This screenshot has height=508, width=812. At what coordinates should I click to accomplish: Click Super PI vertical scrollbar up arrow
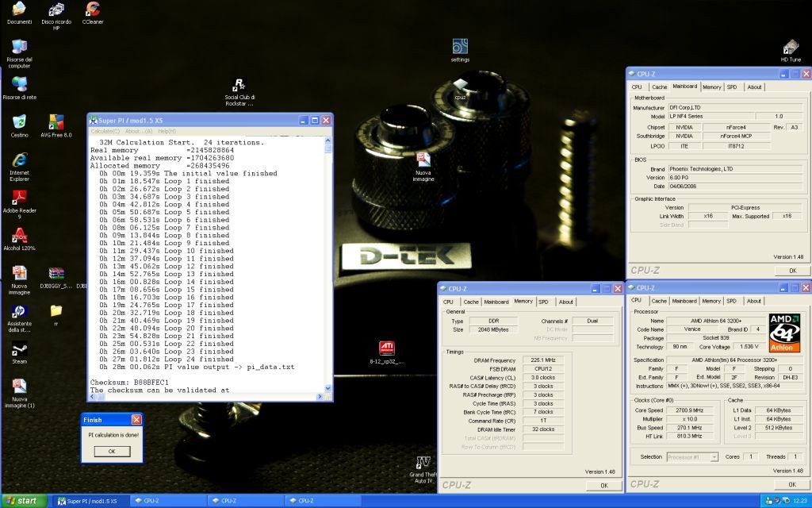click(x=327, y=140)
